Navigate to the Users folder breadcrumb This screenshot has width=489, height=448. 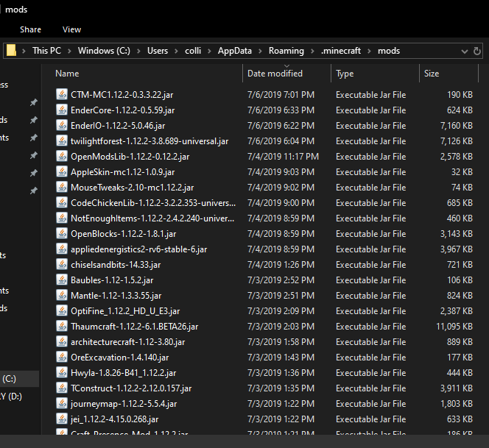pos(158,51)
